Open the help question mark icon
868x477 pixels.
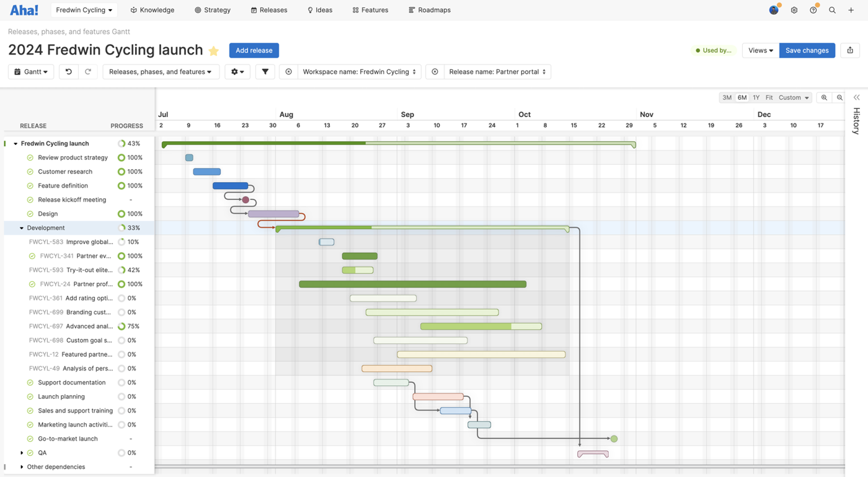(x=813, y=10)
